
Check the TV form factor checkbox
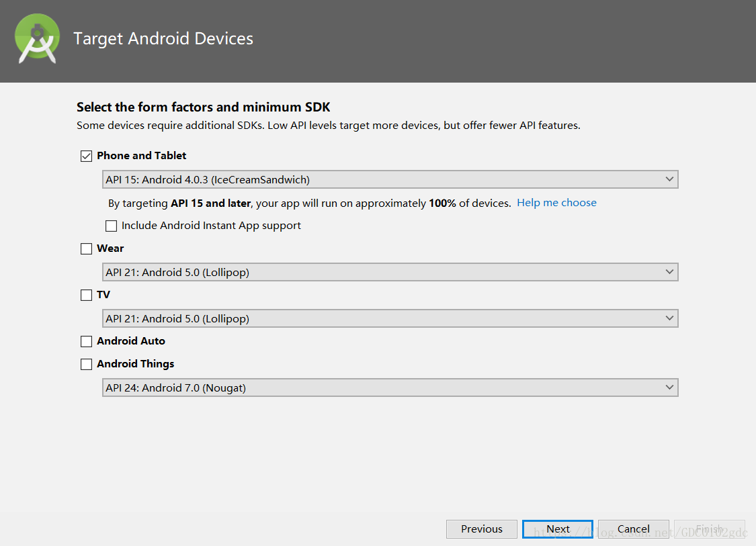point(86,295)
